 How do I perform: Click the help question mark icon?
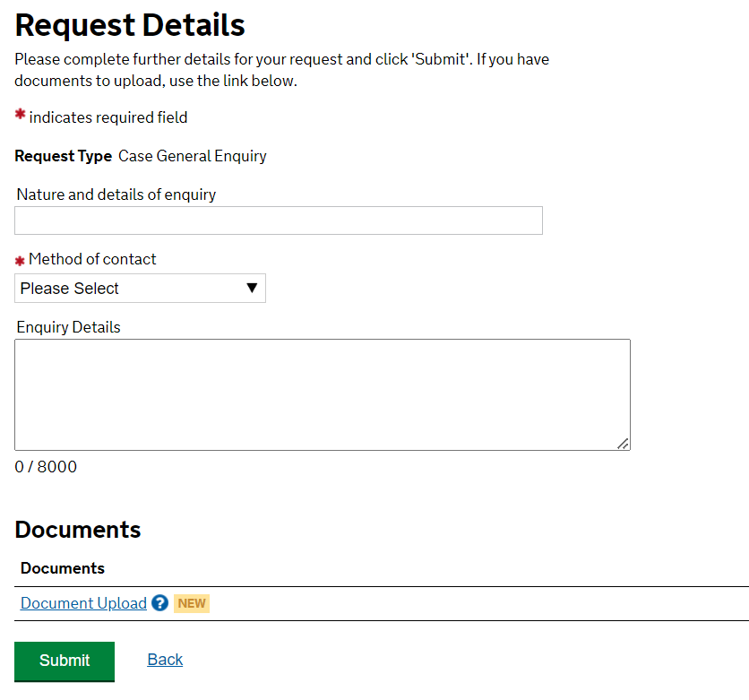coord(160,603)
